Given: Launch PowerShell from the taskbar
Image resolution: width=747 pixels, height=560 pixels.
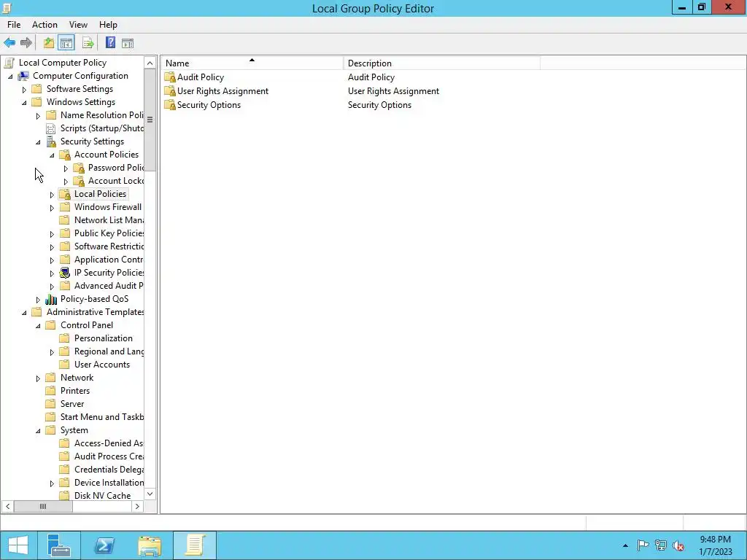Looking at the screenshot, I should (104, 545).
